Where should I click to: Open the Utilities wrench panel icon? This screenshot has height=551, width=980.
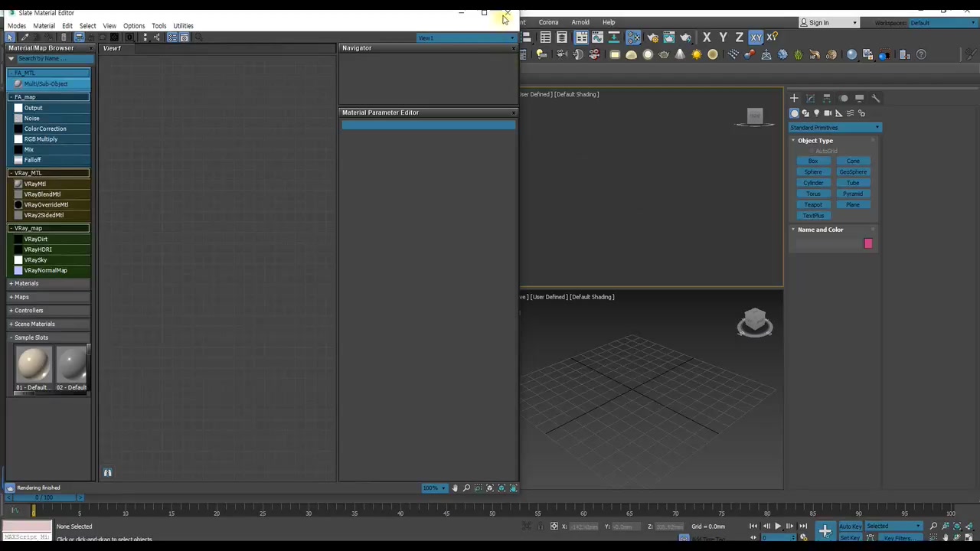pyautogui.click(x=876, y=98)
